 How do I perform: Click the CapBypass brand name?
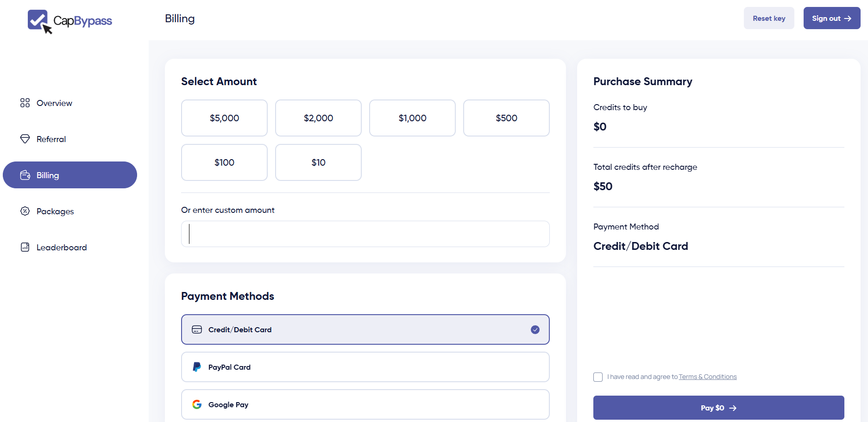[x=83, y=21]
